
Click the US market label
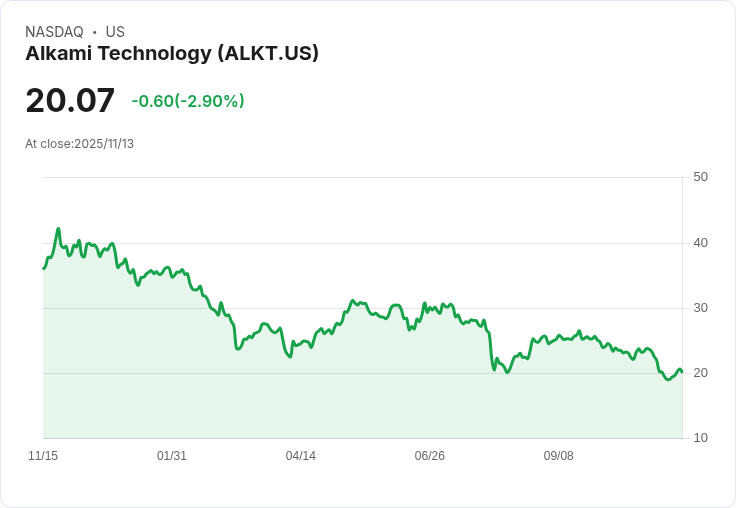click(115, 32)
